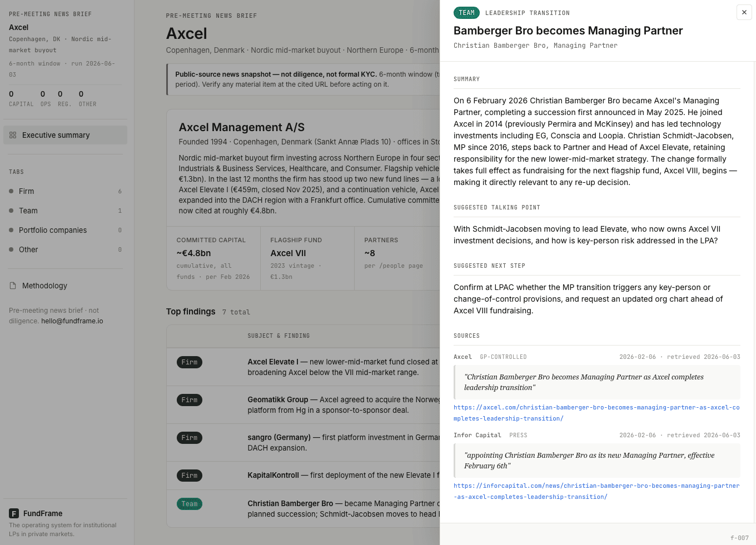Click the Infor Capital quote block
756x545 pixels.
(x=597, y=461)
